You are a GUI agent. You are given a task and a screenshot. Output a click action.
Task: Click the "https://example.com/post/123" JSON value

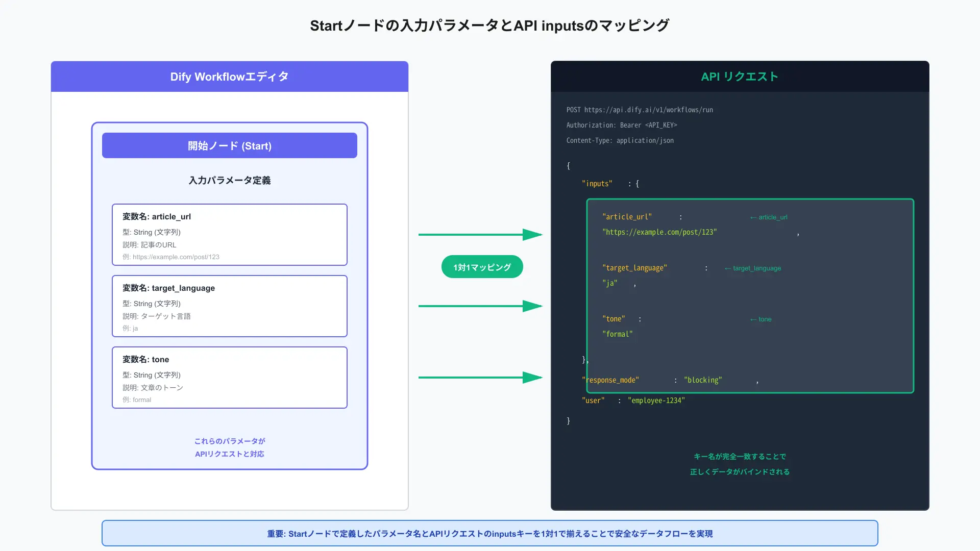(659, 232)
